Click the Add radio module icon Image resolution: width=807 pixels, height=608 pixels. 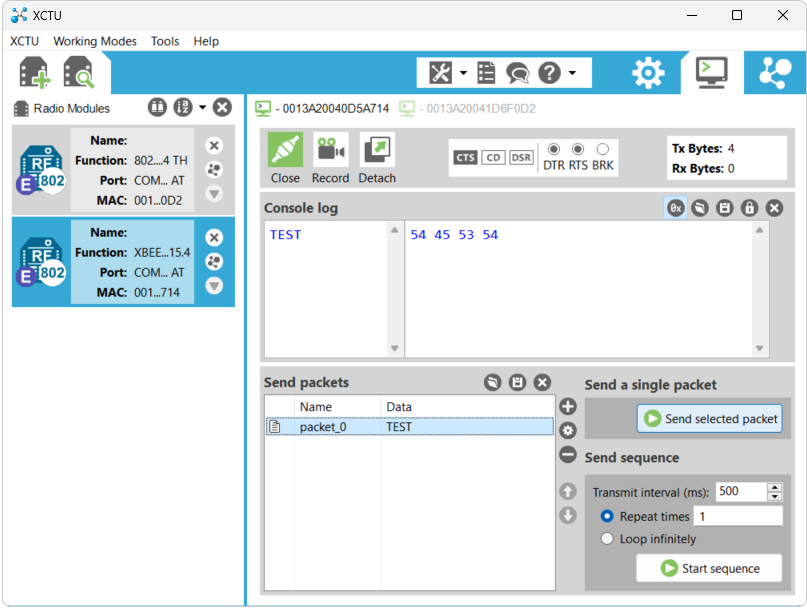point(34,73)
